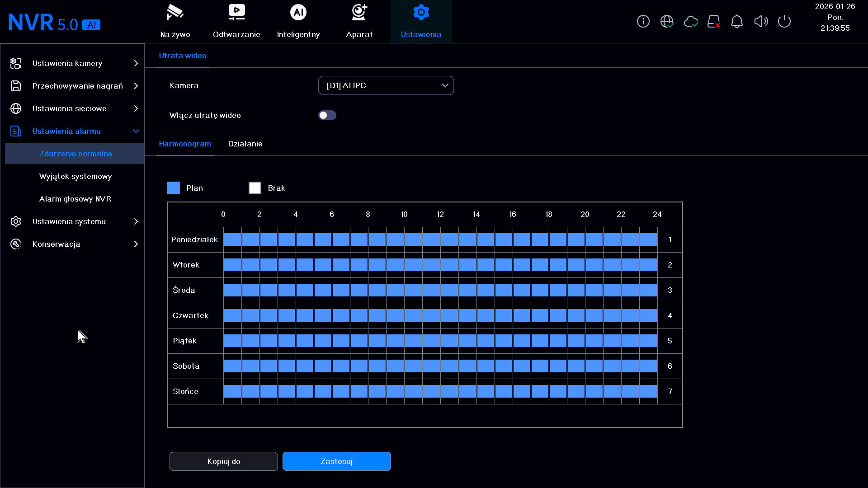Select Zdarzenie normalne menu item

[75, 154]
